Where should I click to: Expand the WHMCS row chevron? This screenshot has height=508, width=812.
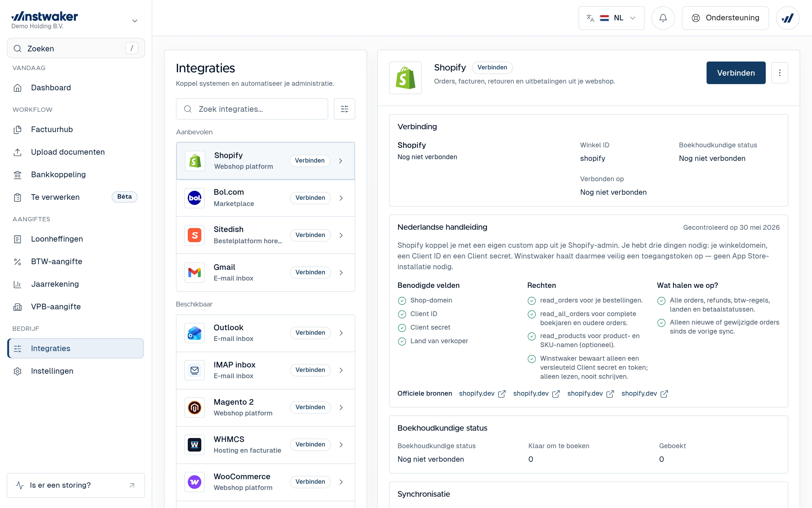click(x=341, y=445)
